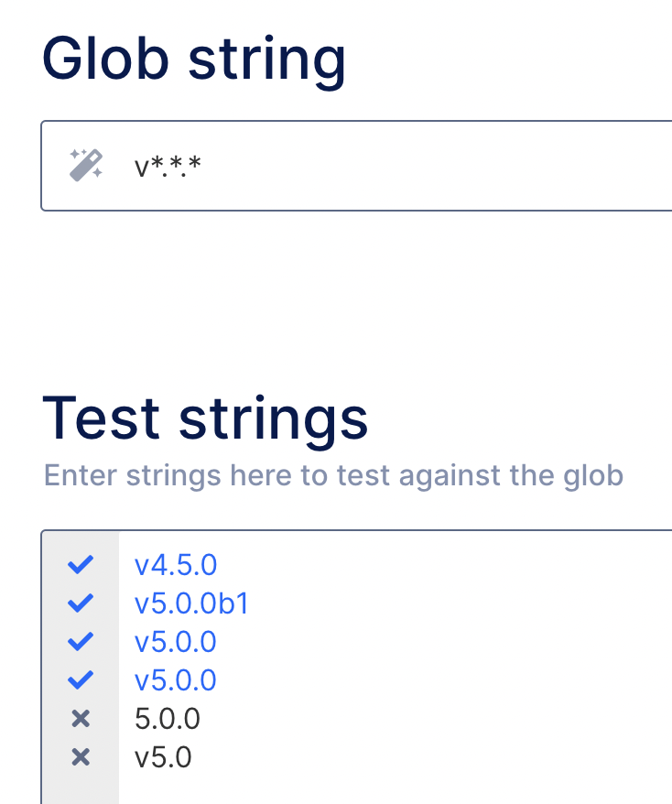
Task: Select the 5.0.0 test string text
Action: pos(167,719)
